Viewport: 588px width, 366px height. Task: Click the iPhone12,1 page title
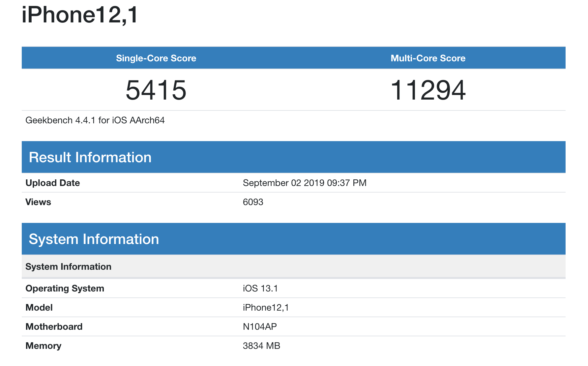click(80, 15)
